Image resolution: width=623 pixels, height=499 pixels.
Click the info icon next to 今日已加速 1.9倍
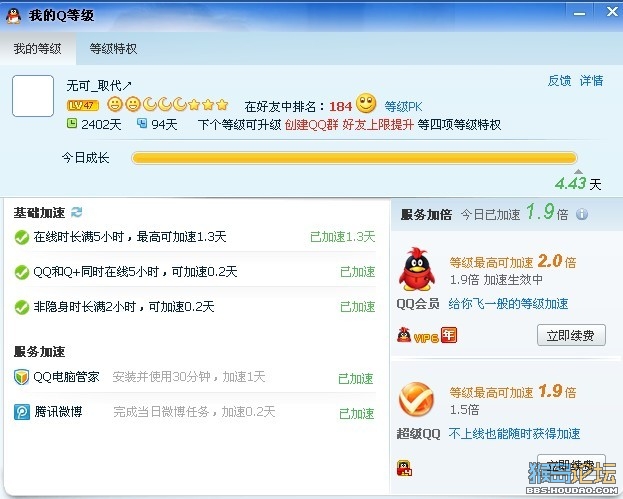(582, 214)
